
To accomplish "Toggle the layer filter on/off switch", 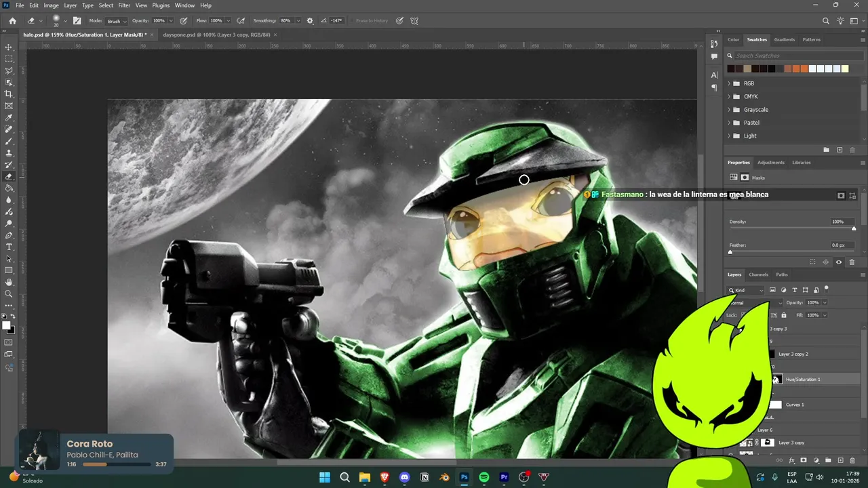I will point(827,289).
